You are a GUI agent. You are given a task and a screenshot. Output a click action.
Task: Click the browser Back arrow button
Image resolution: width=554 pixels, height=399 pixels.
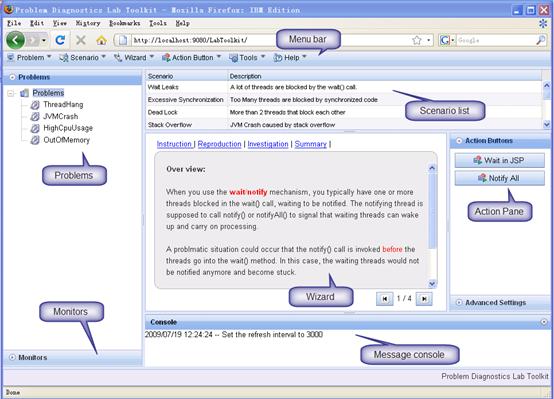[x=15, y=40]
